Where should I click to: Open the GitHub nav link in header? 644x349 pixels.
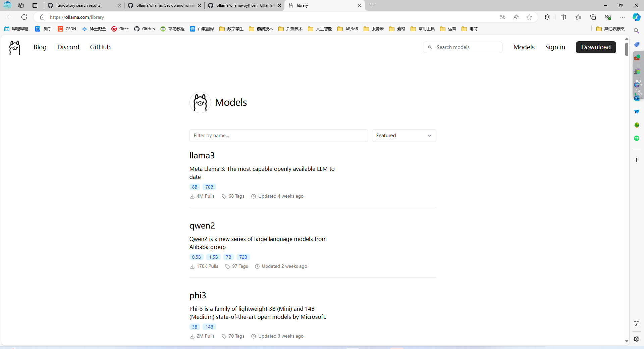[100, 47]
